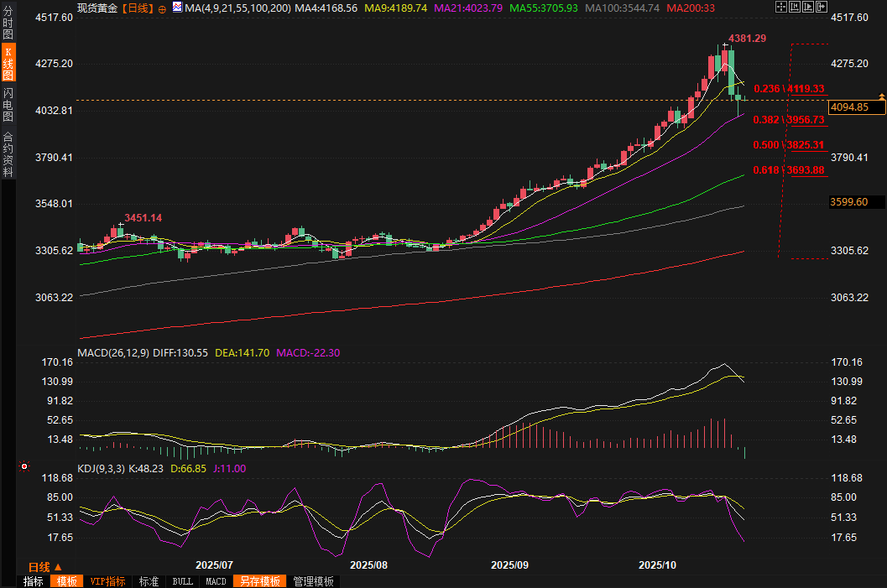Select the VIP指标 tab
The height and width of the screenshot is (588, 887).
click(x=107, y=581)
